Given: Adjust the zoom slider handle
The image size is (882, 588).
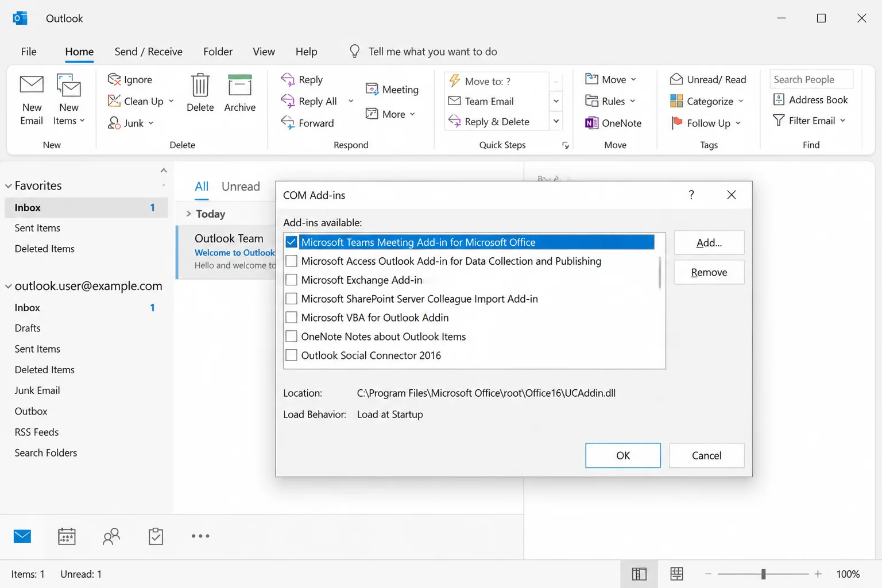Looking at the screenshot, I should point(763,574).
